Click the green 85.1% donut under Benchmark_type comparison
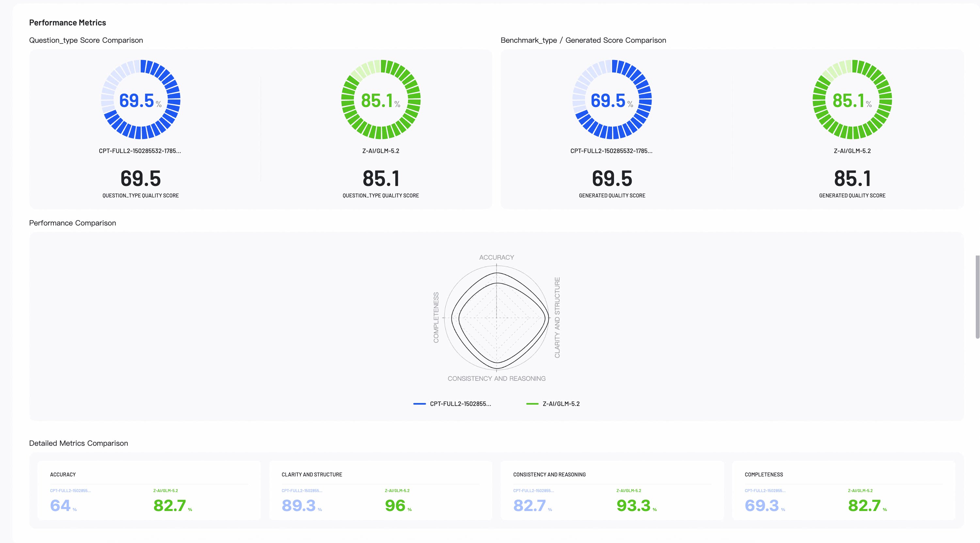980x543 pixels. point(852,100)
